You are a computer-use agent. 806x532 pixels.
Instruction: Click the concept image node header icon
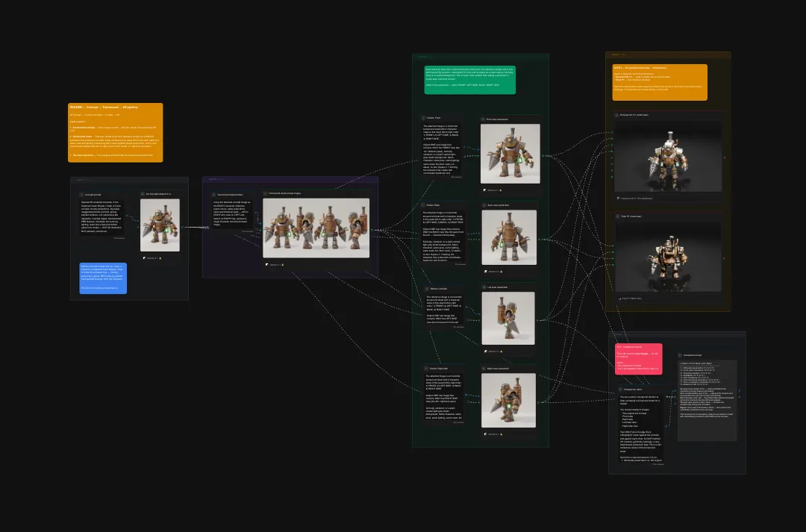[143, 194]
